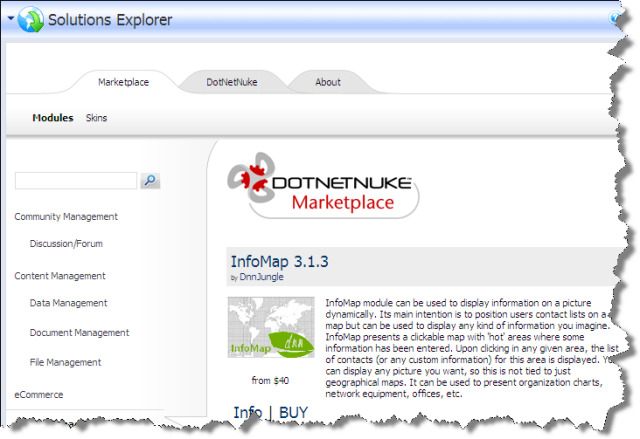Image resolution: width=640 pixels, height=439 pixels.
Task: Open File Management subcategory
Action: coord(65,362)
